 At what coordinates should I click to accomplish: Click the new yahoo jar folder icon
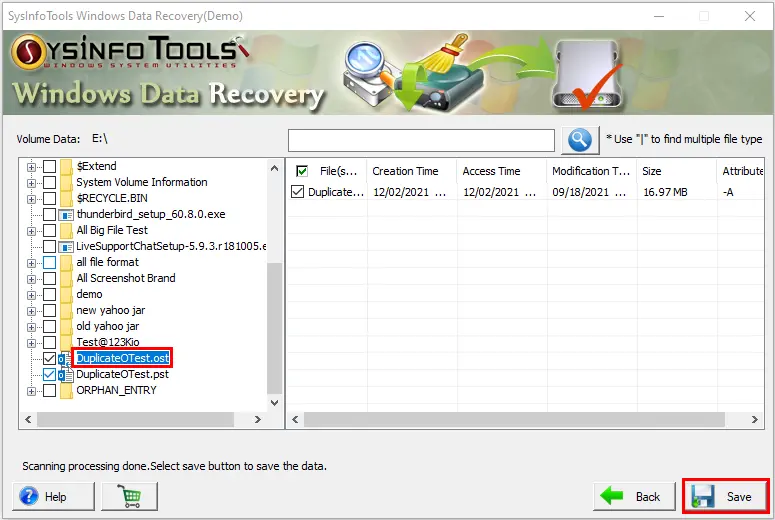[66, 310]
